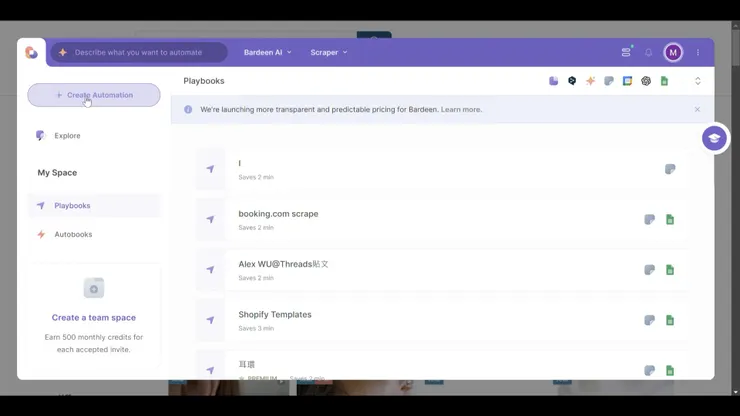Open the notifications bell

point(648,52)
